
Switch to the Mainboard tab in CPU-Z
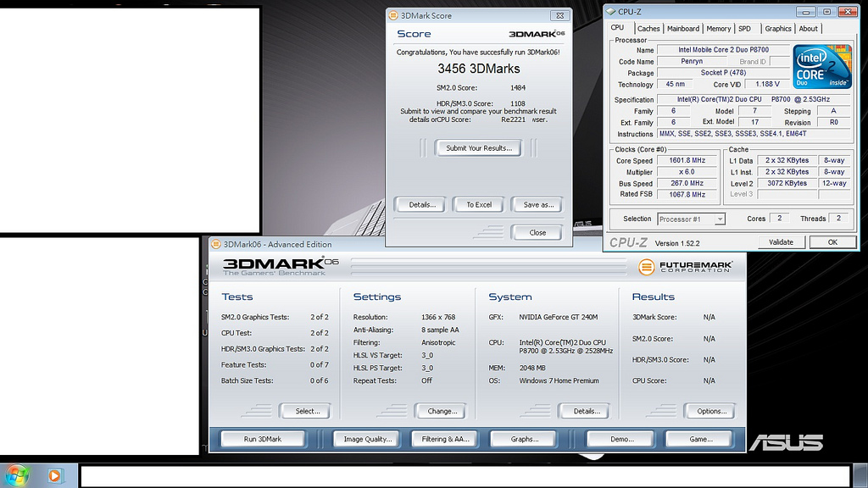[682, 29]
